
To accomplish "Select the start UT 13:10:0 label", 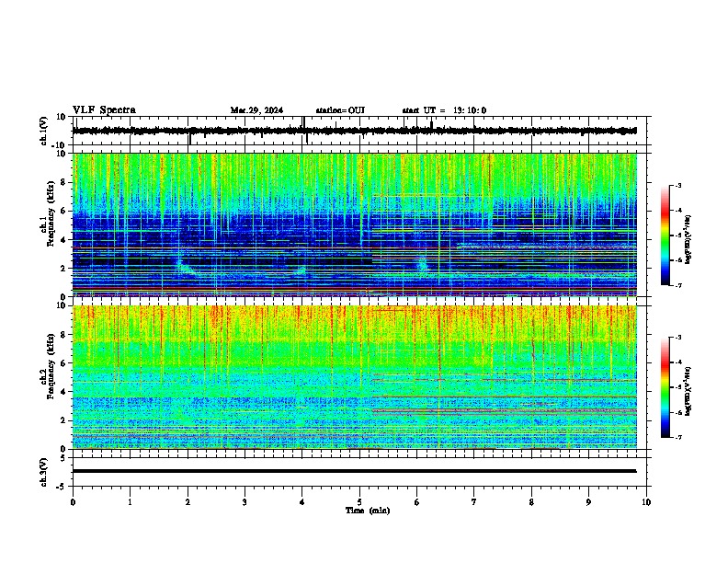I will pos(444,110).
